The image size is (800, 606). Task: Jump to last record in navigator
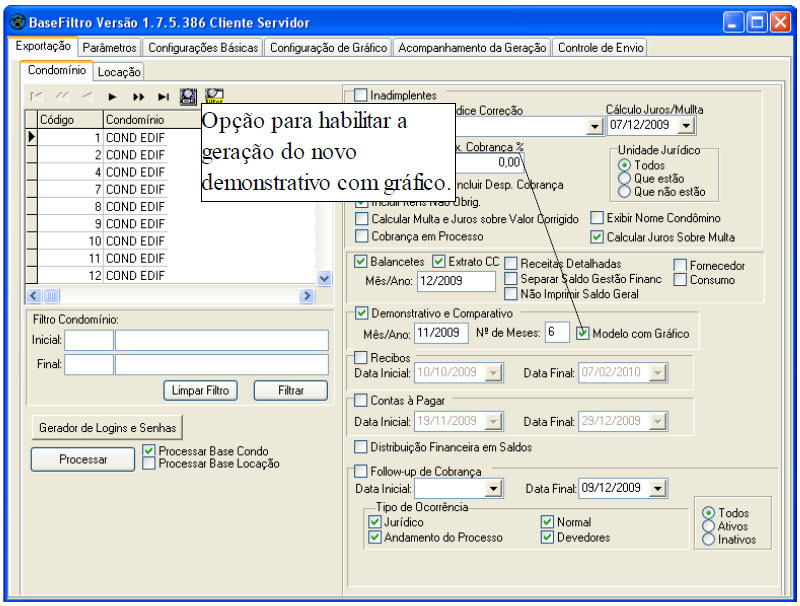pyautogui.click(x=163, y=97)
